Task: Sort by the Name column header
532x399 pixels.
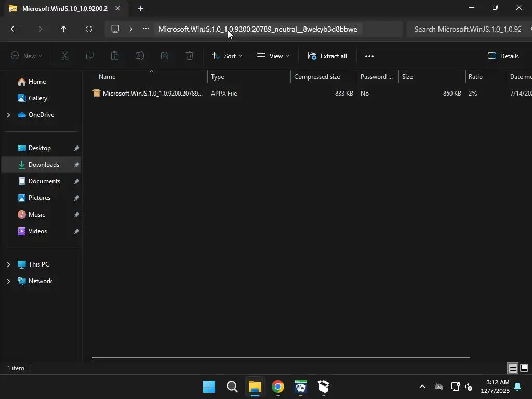Action: tap(149, 77)
